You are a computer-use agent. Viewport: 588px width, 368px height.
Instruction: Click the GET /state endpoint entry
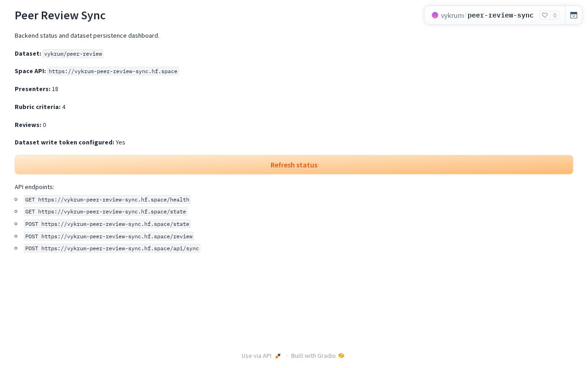pos(106,212)
